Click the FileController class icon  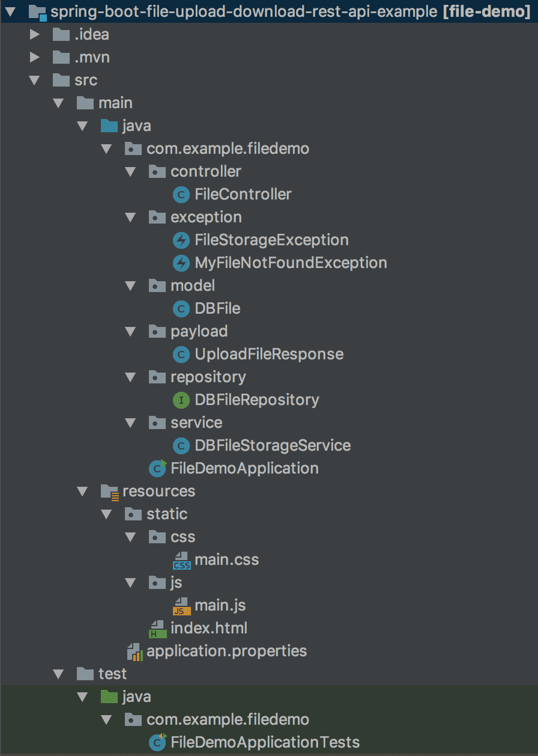click(x=182, y=194)
